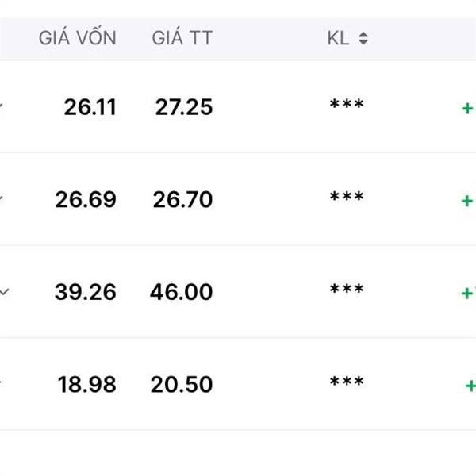This screenshot has width=476, height=476.
Task: Click the GIÁ TT column header
Action: tap(182, 38)
